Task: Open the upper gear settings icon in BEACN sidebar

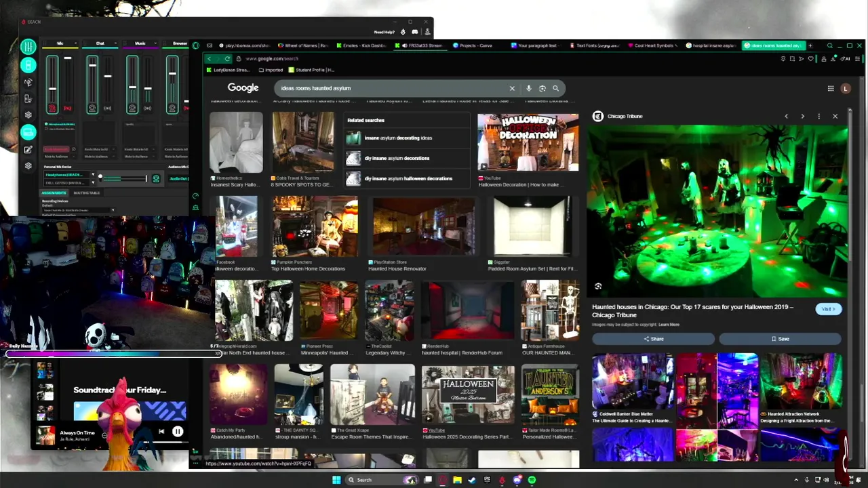Action: click(x=28, y=115)
